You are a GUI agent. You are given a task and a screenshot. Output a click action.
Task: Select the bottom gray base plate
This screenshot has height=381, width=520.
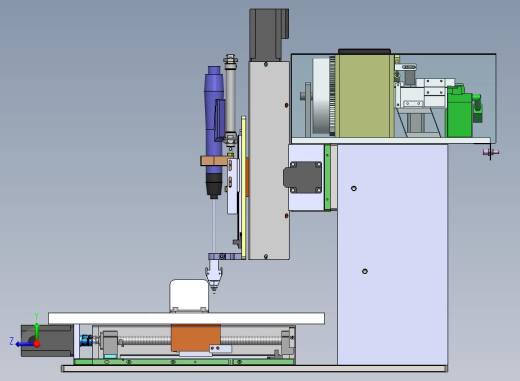click(254, 368)
